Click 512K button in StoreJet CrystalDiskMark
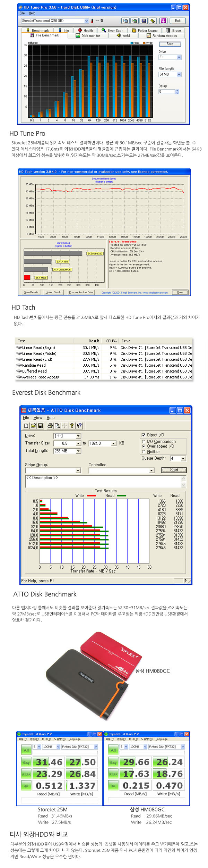Screen dimensions: 208x868 coord(26,774)
